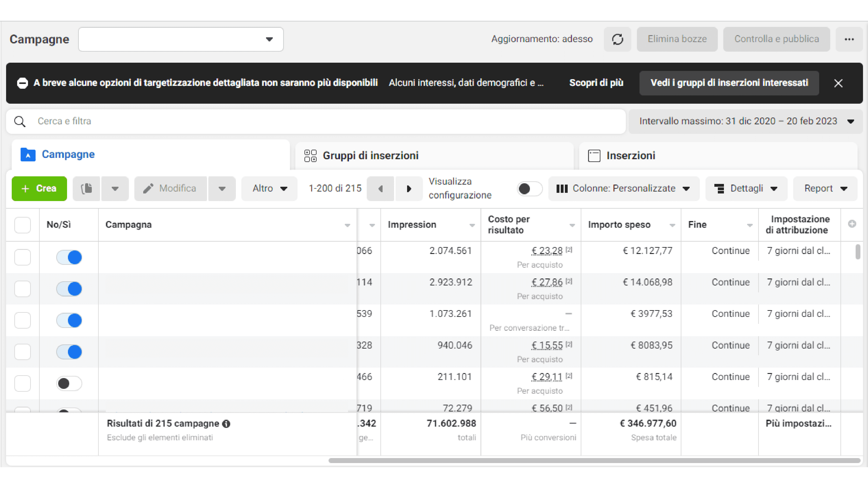Check the select-all header checkbox
Viewport: 868px width, 488px height.
tap(23, 225)
